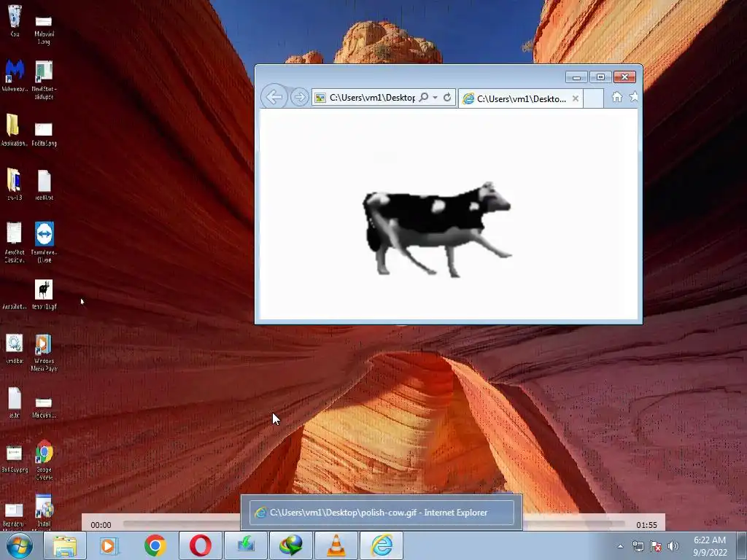Click the video progress bar
Screen dimensions: 747x560
[374, 524]
